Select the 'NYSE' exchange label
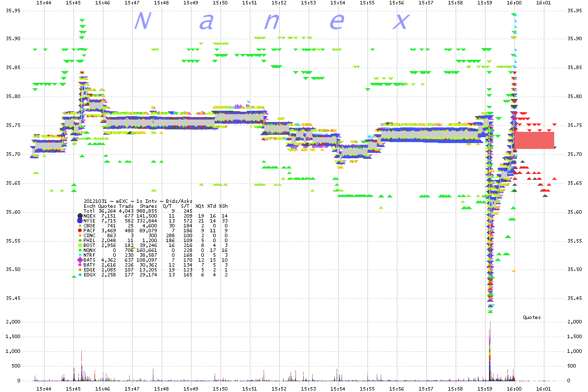This screenshot has width=588, height=392. [90, 220]
